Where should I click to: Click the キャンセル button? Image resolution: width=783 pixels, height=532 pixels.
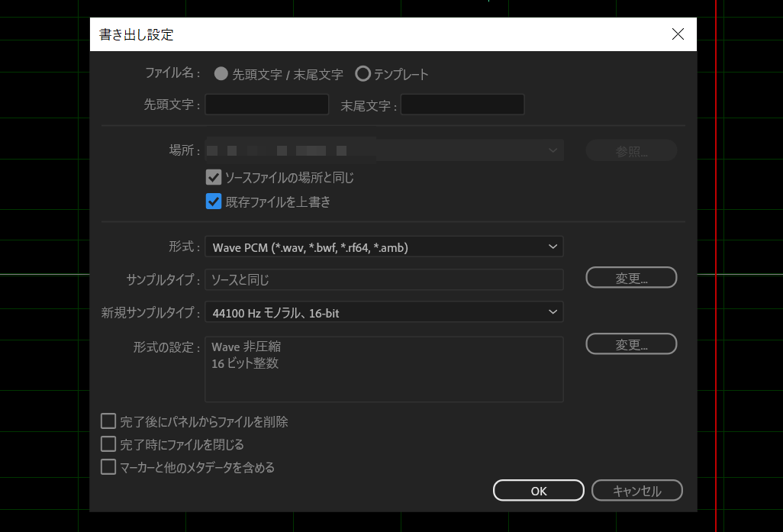(636, 491)
